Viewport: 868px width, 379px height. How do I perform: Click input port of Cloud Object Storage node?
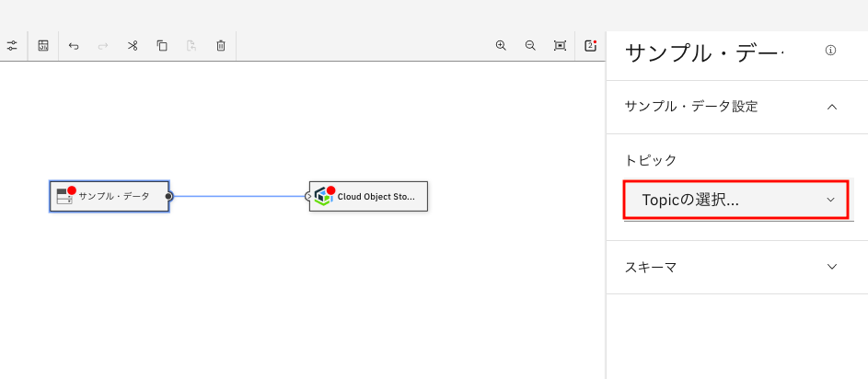click(309, 196)
